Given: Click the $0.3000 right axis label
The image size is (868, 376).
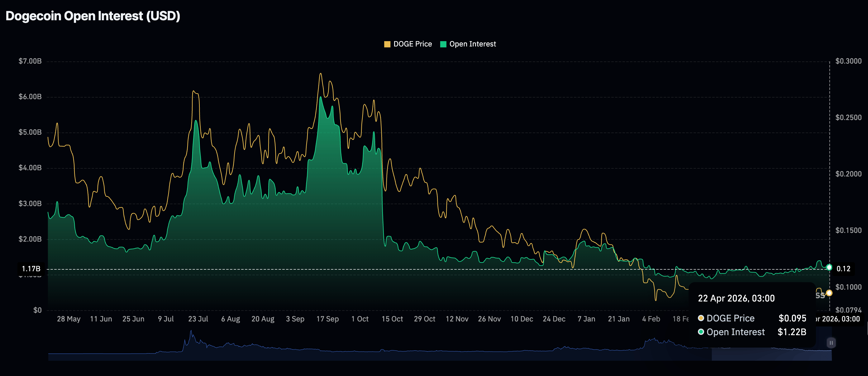Looking at the screenshot, I should point(848,61).
